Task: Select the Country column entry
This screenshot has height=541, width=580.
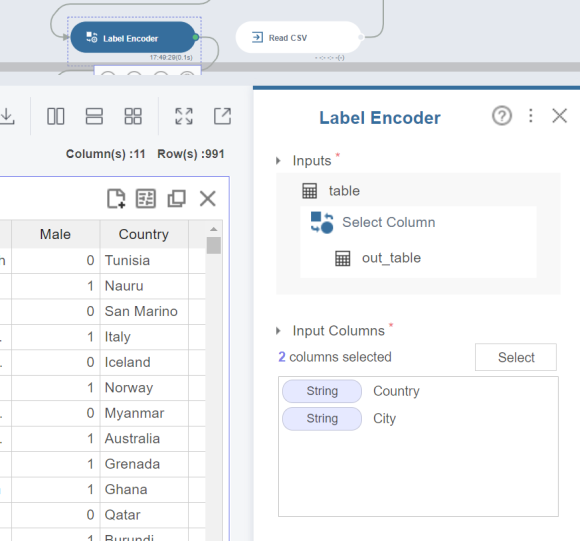Action: coord(397,391)
